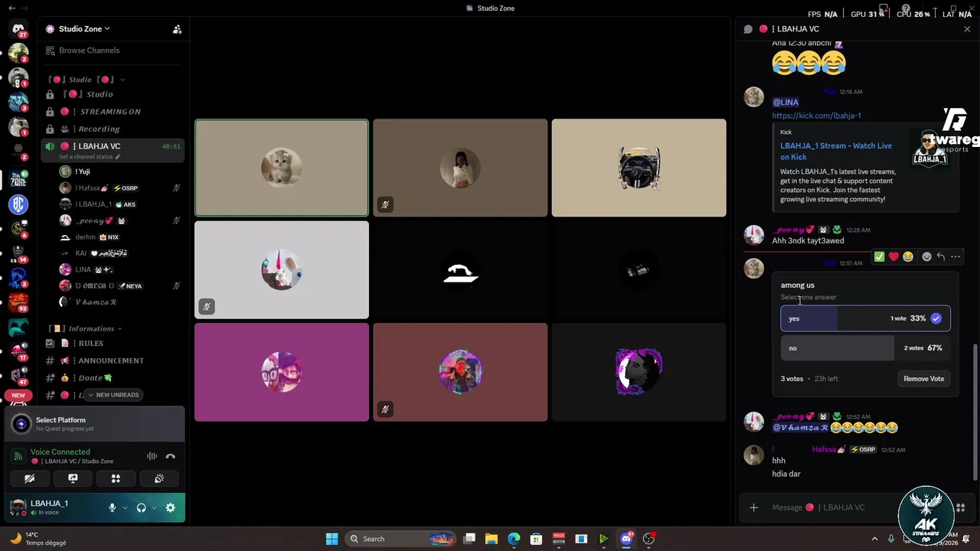The width and height of the screenshot is (980, 551).
Task: Open apps icon in message bar
Action: 961,507
